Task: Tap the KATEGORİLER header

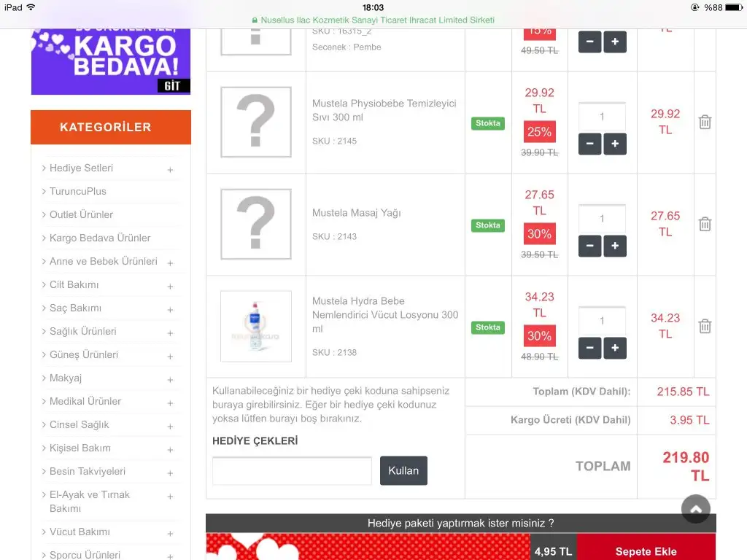Action: pyautogui.click(x=111, y=127)
